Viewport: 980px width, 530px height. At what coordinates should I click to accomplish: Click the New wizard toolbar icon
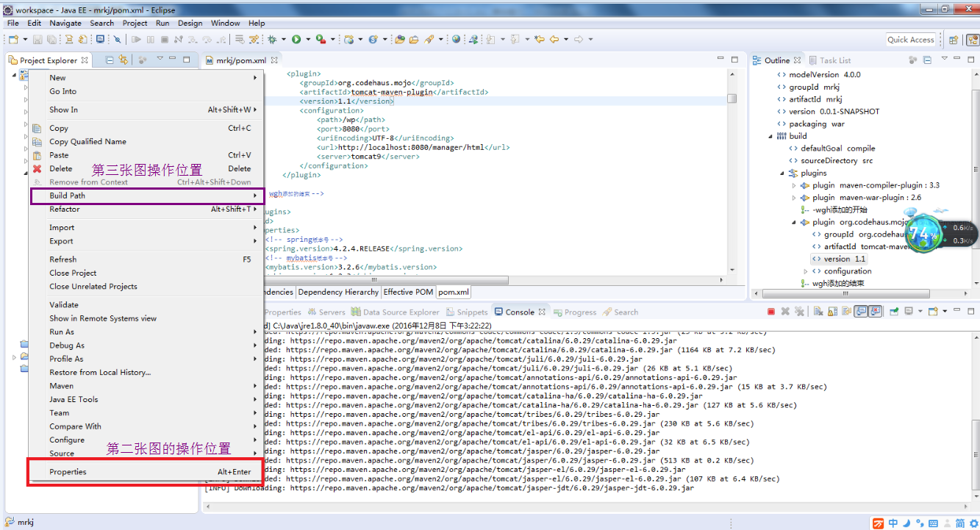click(x=13, y=40)
